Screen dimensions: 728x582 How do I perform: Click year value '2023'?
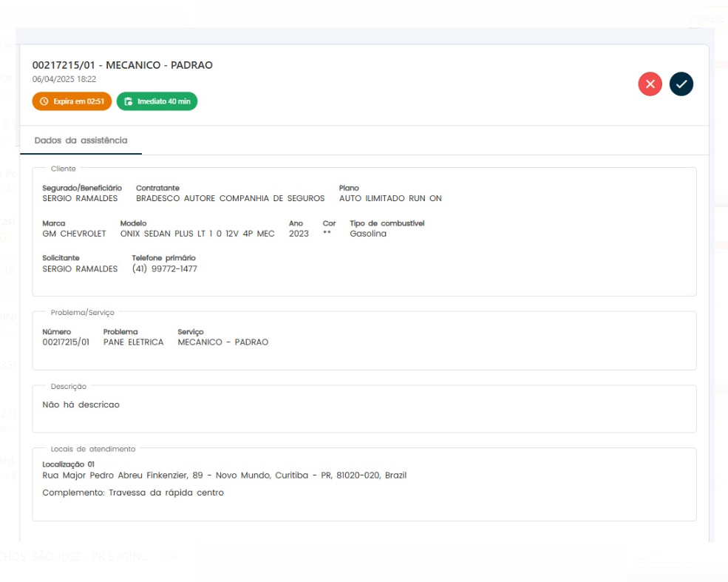299,234
